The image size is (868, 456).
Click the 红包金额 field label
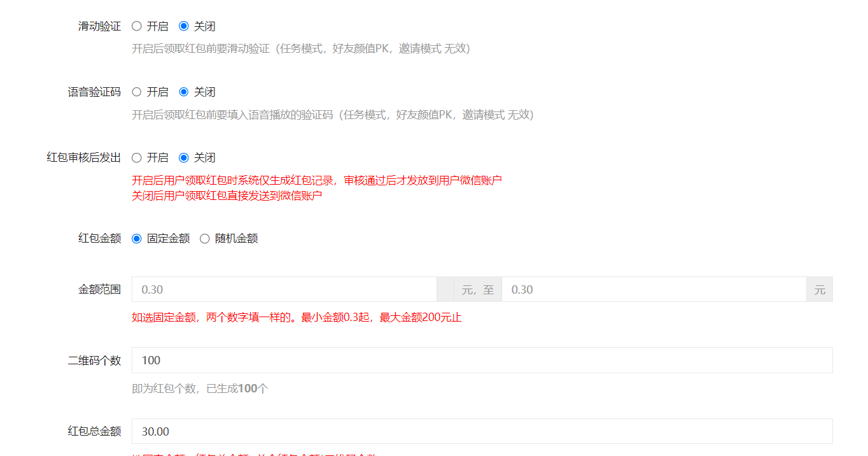click(x=99, y=238)
